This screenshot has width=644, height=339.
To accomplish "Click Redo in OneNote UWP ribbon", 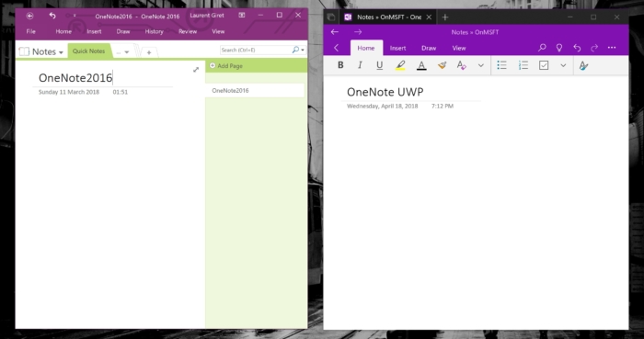I will coord(594,48).
